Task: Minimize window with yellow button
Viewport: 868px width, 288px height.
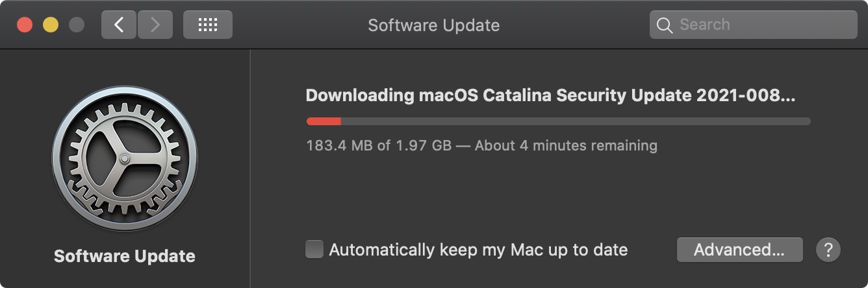Action: click(51, 25)
